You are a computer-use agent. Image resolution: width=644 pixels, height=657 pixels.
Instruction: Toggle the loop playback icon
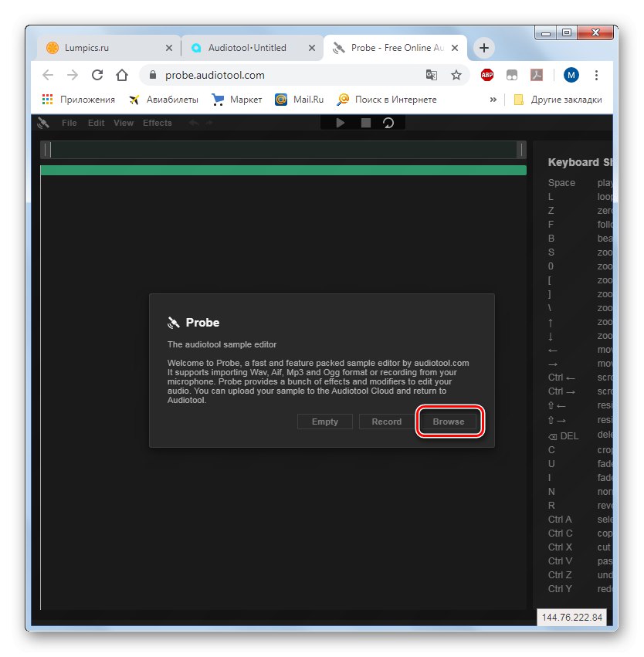pos(388,123)
